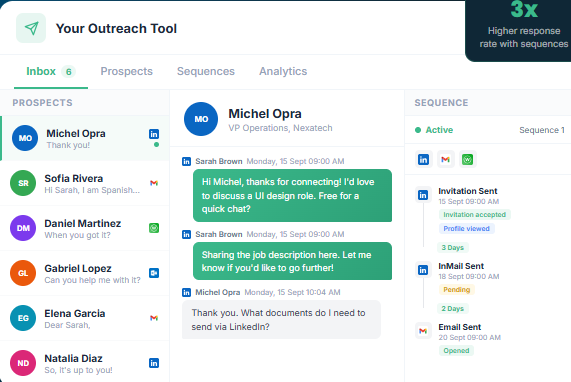Switch to the Sequences tab
Image resolution: width=571 pixels, height=382 pixels.
point(206,71)
